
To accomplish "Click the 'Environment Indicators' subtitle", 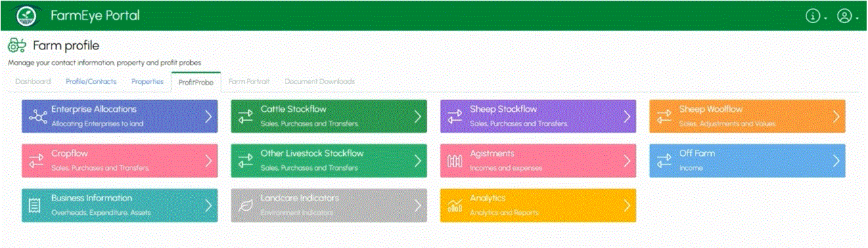I will [x=296, y=213].
